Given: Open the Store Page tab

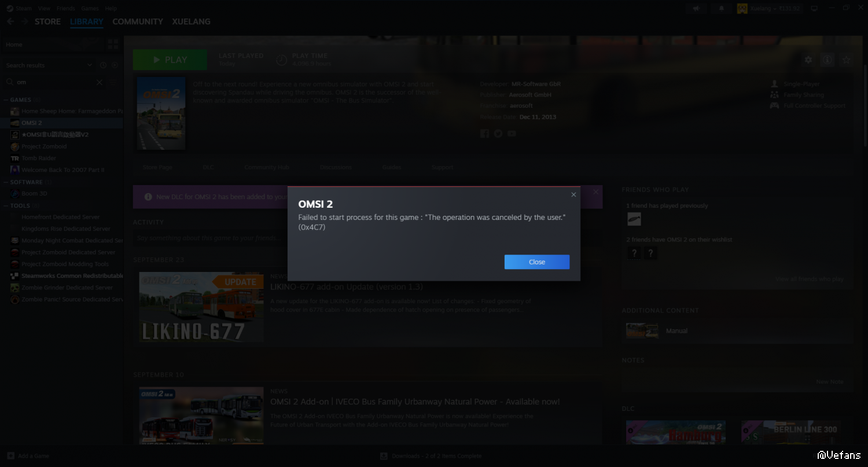Looking at the screenshot, I should (157, 167).
